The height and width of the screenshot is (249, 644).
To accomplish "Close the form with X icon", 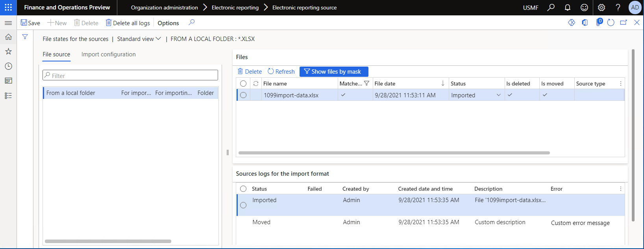I will tap(637, 22).
